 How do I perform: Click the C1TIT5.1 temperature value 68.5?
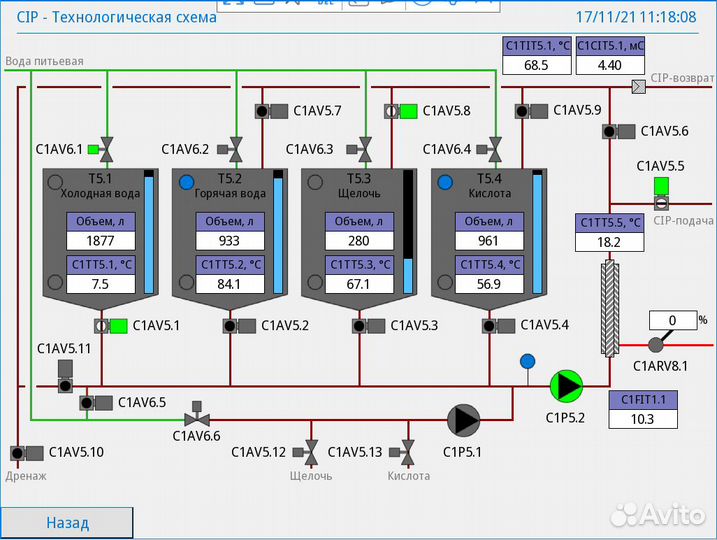537,65
